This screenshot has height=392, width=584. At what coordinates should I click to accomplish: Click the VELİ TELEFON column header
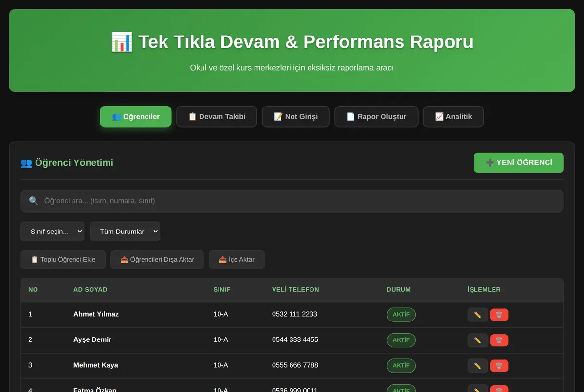tap(295, 289)
